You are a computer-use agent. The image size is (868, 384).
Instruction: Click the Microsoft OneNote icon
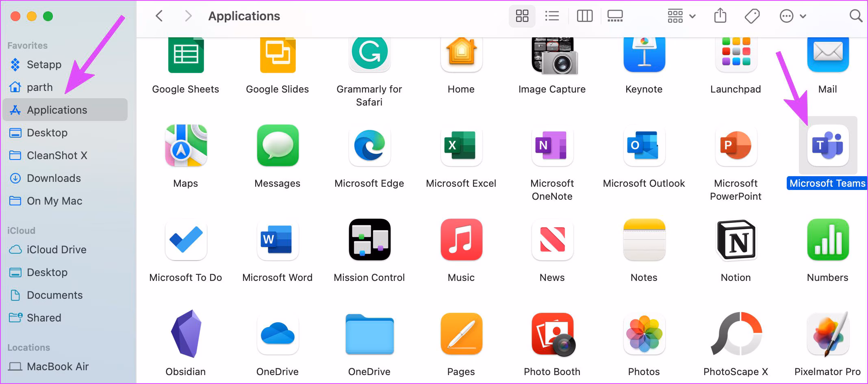coord(552,145)
